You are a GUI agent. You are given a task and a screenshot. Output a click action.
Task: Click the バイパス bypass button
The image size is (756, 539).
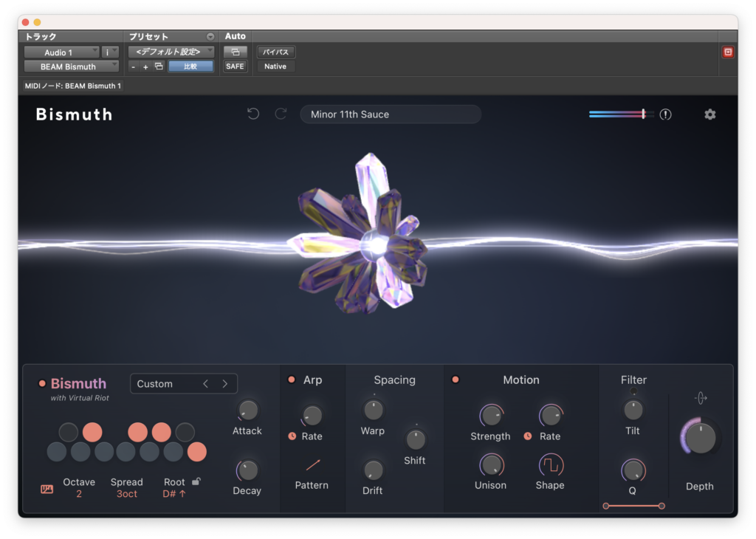[276, 52]
